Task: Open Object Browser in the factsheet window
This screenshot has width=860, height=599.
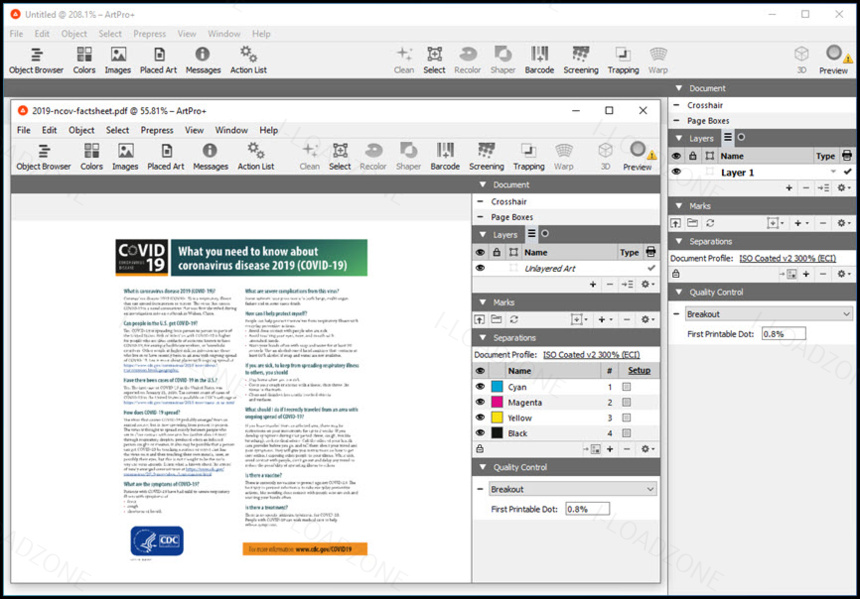Action: (x=43, y=157)
